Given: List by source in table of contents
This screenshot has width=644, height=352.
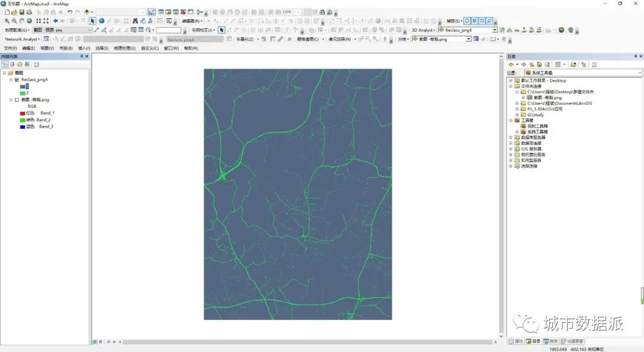Looking at the screenshot, I should tap(13, 64).
